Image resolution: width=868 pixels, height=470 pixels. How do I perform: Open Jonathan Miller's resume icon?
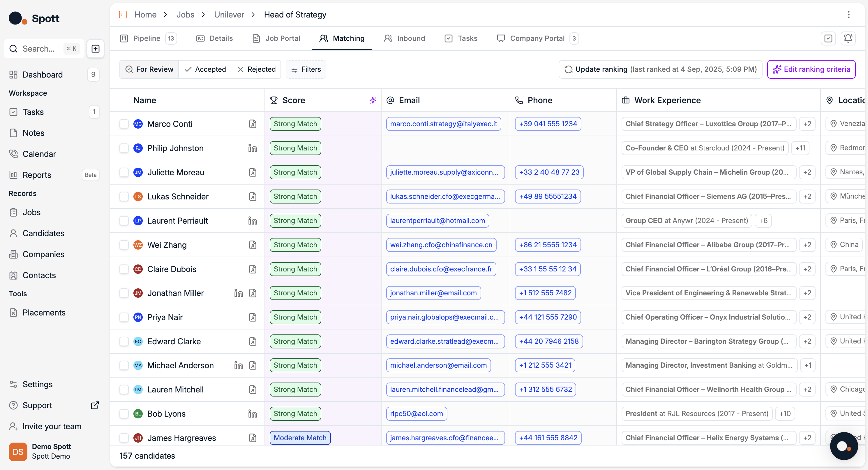pyautogui.click(x=253, y=293)
